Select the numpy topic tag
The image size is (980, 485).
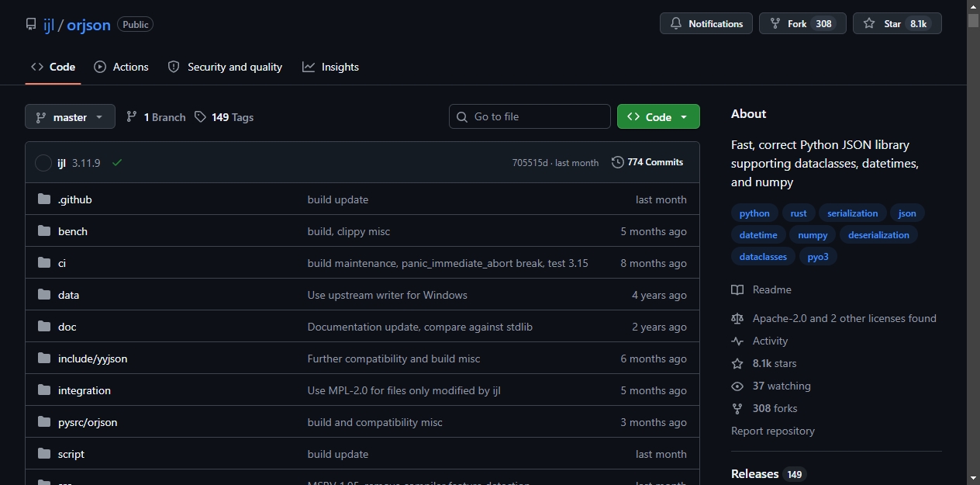[x=813, y=235]
